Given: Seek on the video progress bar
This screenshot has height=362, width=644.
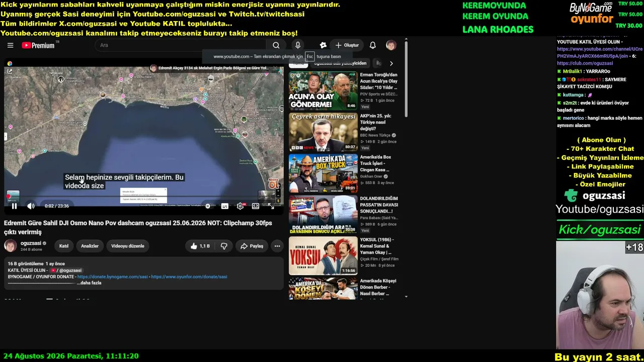Looking at the screenshot, I should [144, 197].
